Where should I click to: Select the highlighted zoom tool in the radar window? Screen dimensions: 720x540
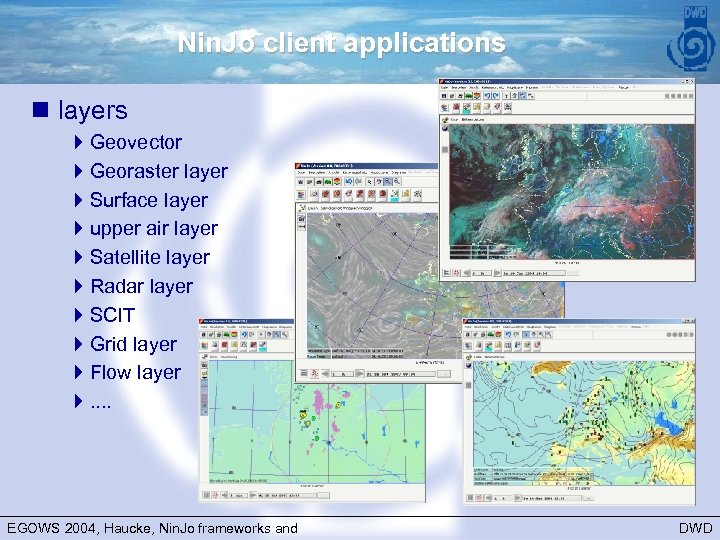pyautogui.click(x=277, y=335)
